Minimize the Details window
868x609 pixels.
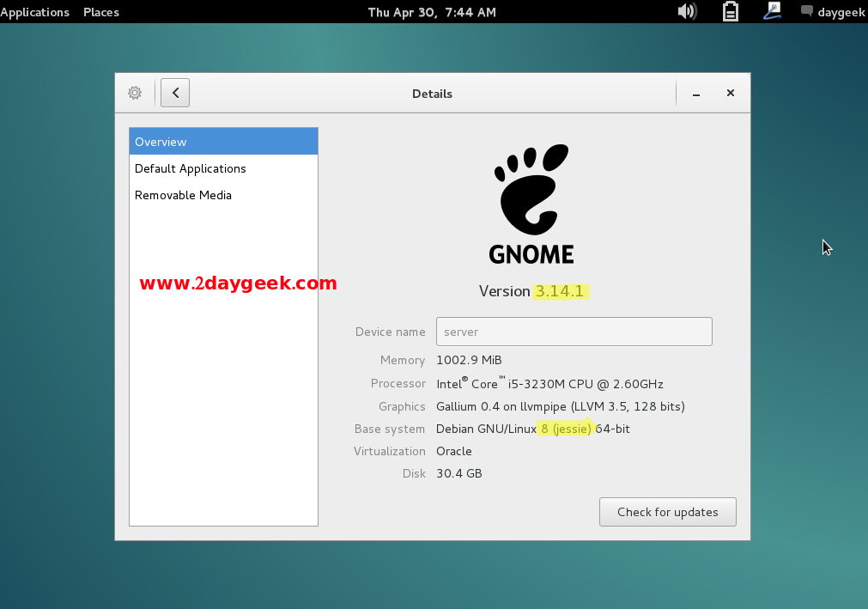point(696,94)
